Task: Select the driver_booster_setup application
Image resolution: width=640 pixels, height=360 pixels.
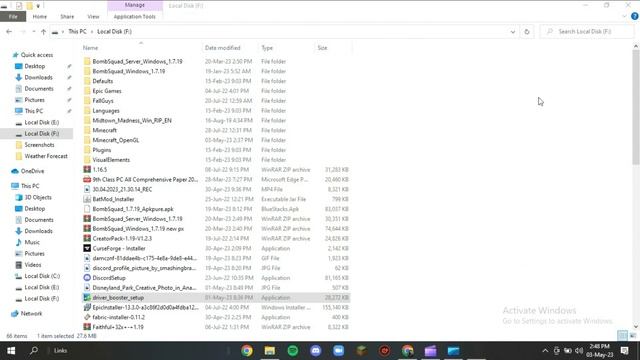Action: (x=118, y=298)
